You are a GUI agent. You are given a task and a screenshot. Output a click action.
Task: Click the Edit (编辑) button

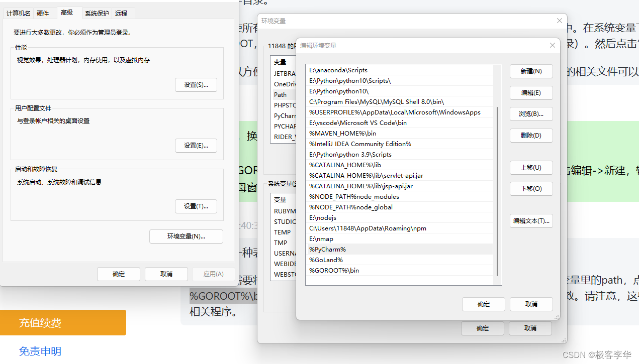tap(531, 93)
